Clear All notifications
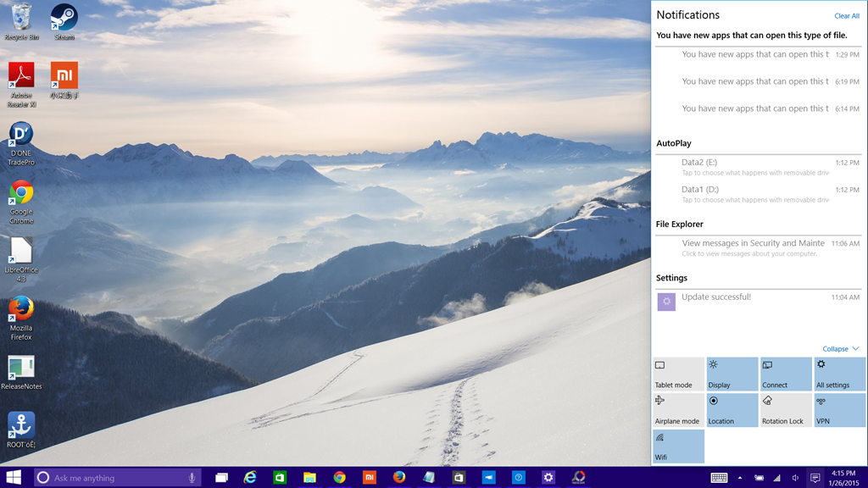The width and height of the screenshot is (868, 488). tap(845, 15)
